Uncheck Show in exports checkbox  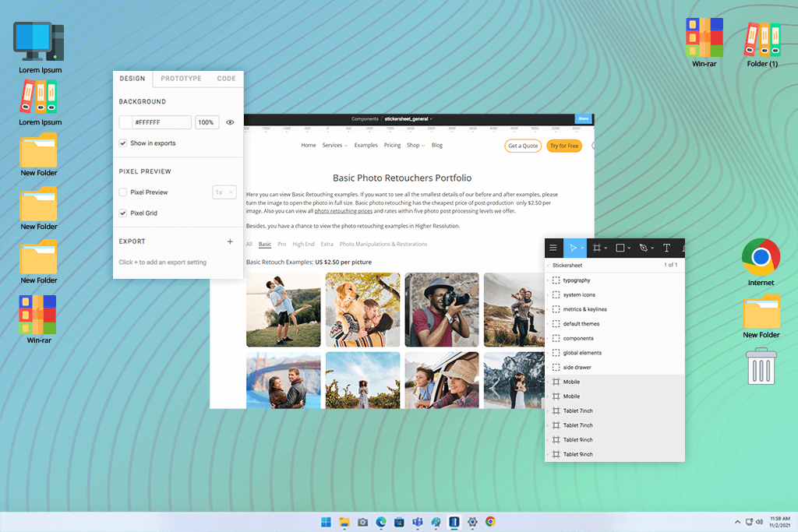[x=122, y=143]
